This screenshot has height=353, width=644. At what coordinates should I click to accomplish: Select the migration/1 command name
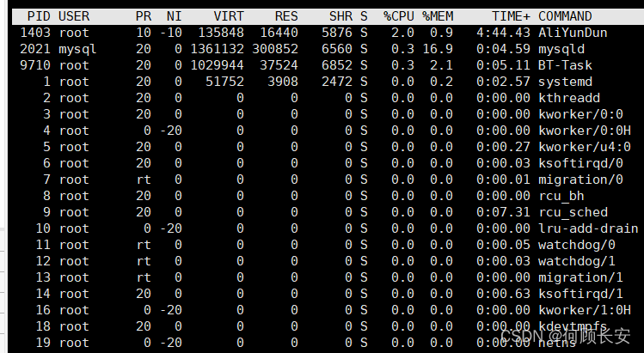click(580, 277)
